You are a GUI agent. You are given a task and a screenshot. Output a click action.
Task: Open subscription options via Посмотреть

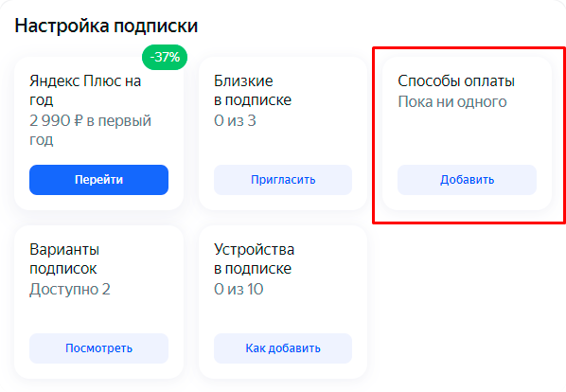(98, 348)
